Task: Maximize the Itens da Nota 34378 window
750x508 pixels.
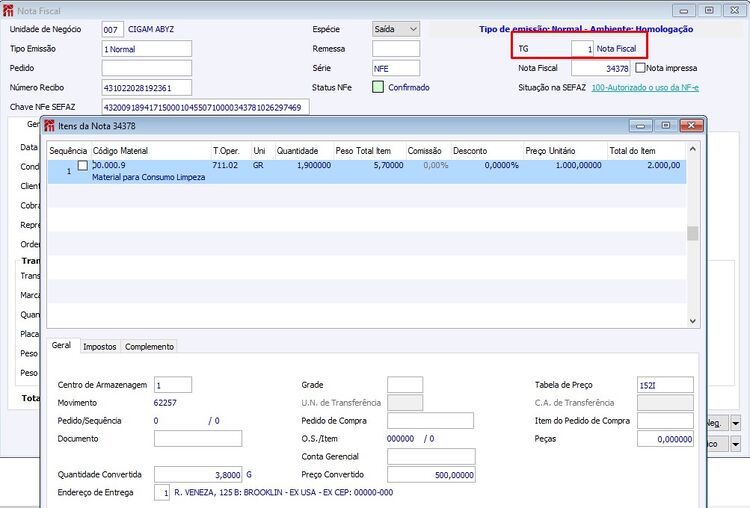Action: click(x=665, y=125)
